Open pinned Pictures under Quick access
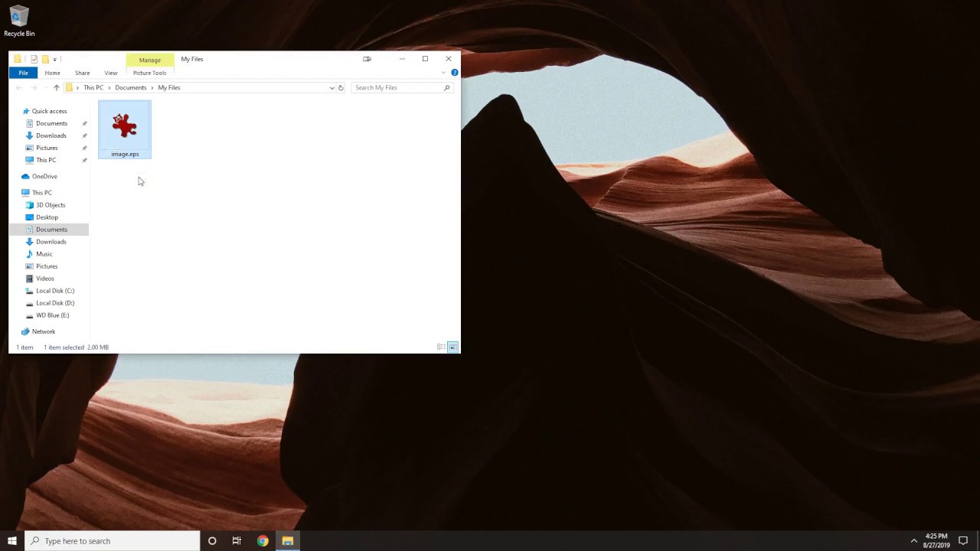Viewport: 980px width, 551px height. coord(47,148)
